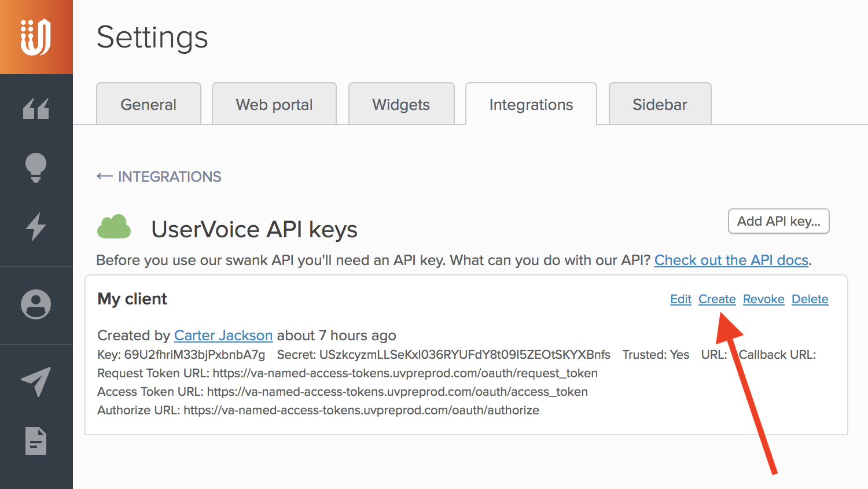Switch to the Sidebar settings tab

click(660, 104)
